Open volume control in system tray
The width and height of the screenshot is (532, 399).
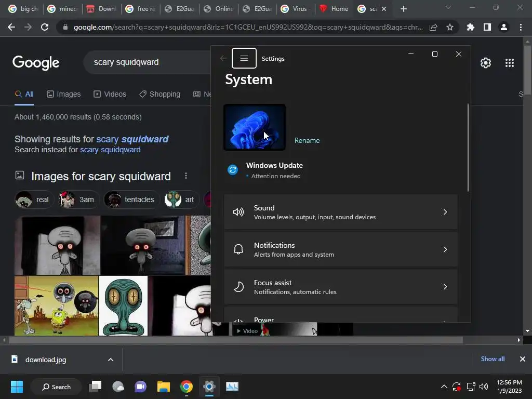[484, 387]
